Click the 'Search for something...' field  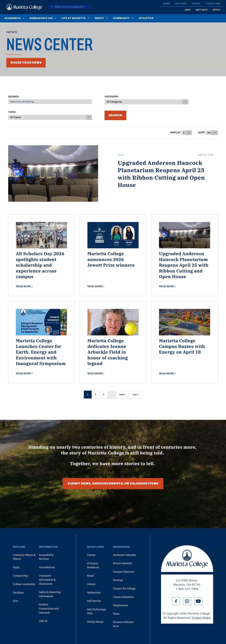[50, 102]
